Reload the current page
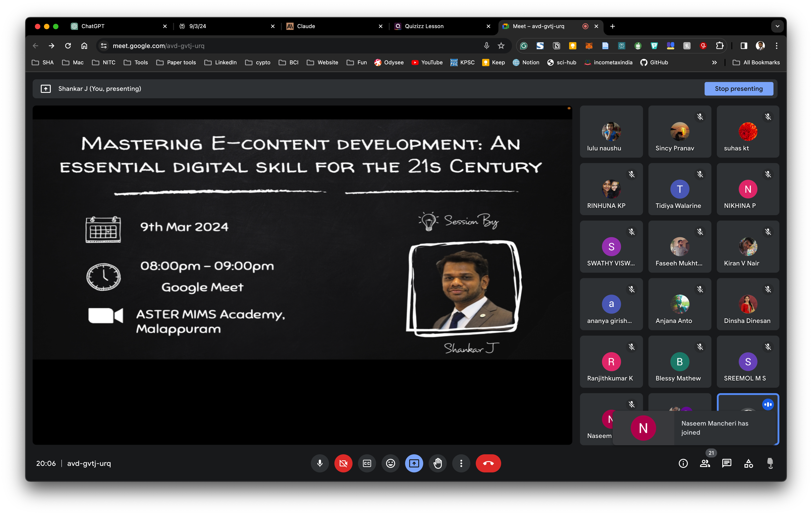Screen dimensions: 812x515 tap(68, 46)
